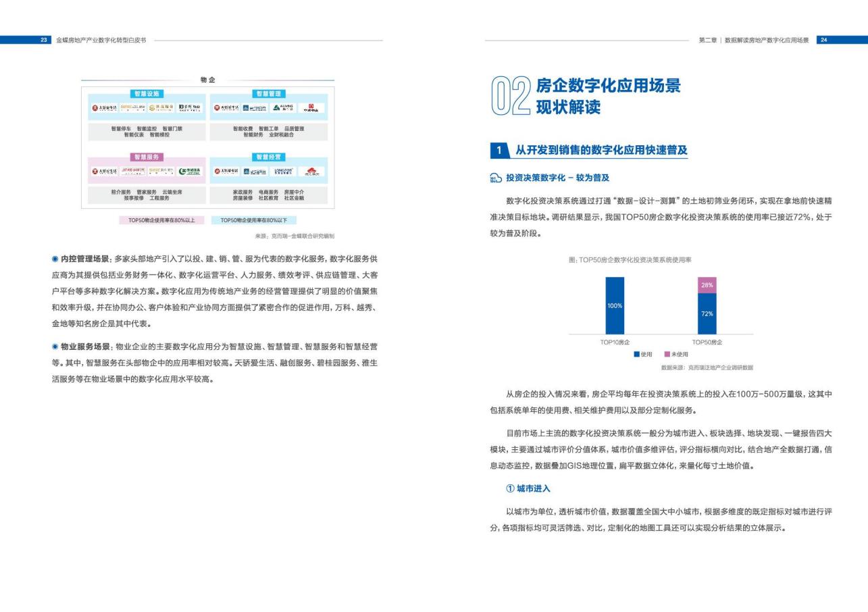Image resolution: width=868 pixels, height=612 pixels.
Task: Click the 天骄爱生活 logo under 智慧管理
Action: (226, 108)
